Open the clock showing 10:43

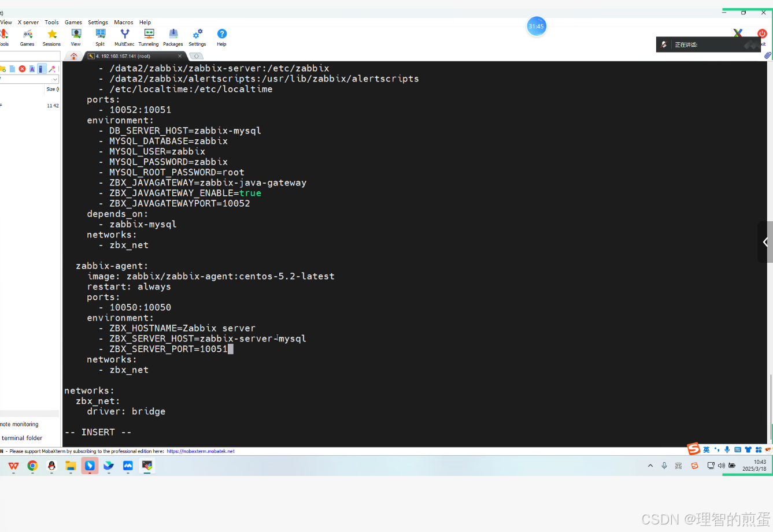754,466
